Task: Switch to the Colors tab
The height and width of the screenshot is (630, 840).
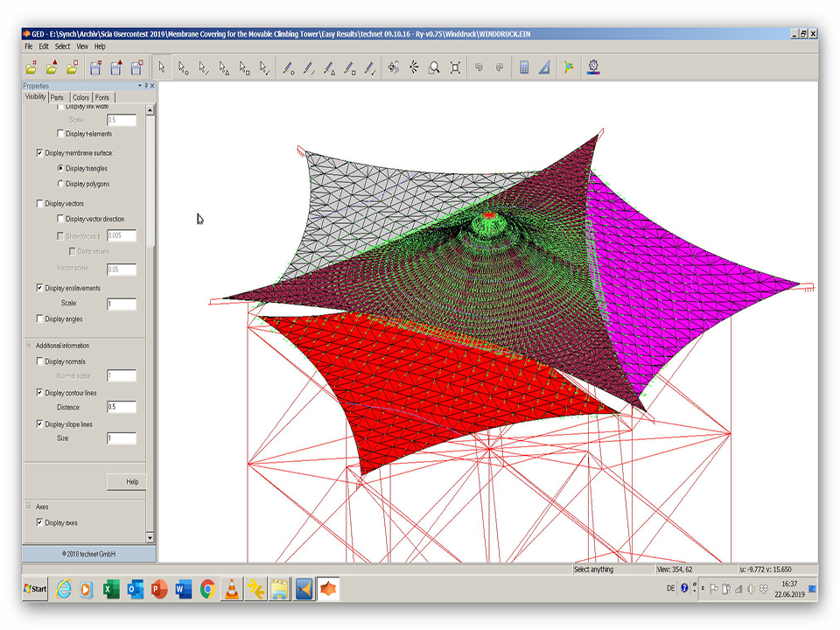Action: point(80,97)
